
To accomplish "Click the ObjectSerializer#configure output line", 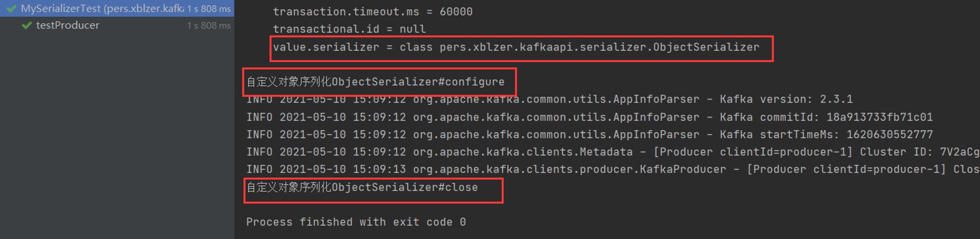I will pos(375,81).
